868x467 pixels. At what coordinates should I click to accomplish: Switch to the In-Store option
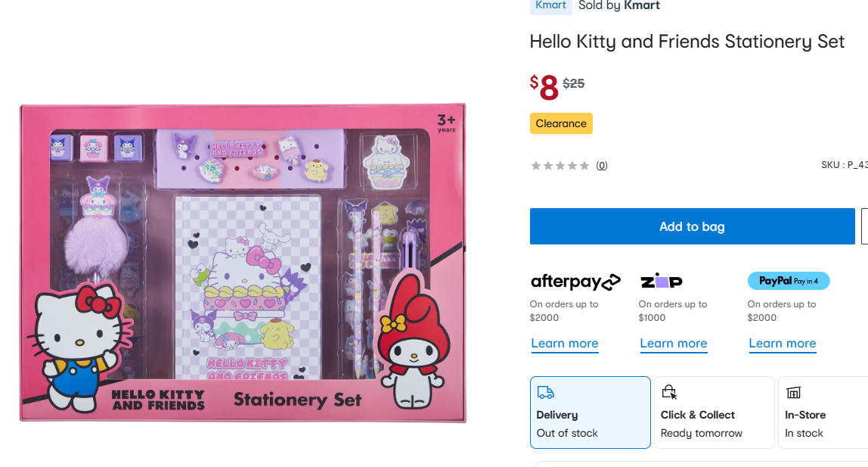(823, 413)
